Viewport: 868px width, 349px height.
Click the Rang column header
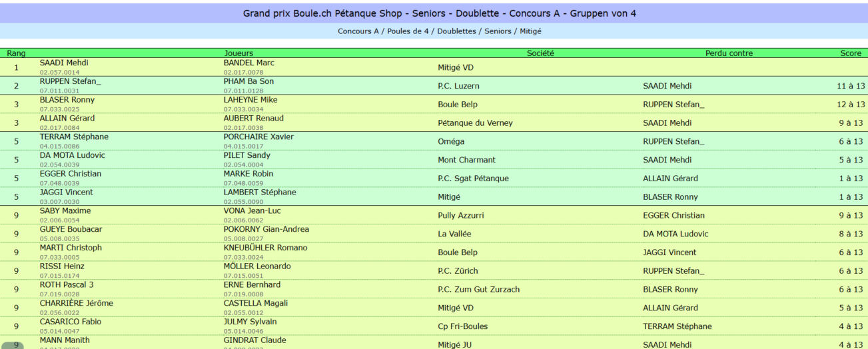coord(16,53)
